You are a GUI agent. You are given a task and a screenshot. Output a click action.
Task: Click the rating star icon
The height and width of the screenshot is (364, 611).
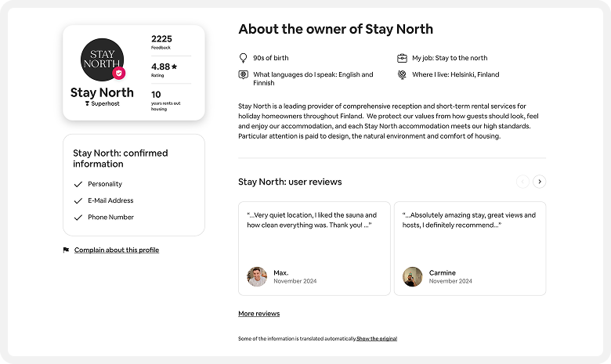click(x=175, y=67)
